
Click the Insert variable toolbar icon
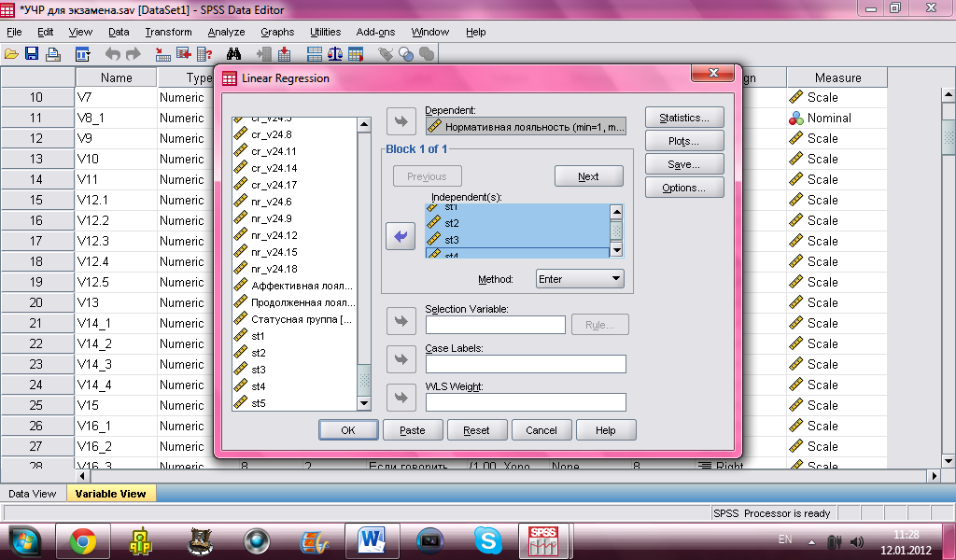[284, 54]
